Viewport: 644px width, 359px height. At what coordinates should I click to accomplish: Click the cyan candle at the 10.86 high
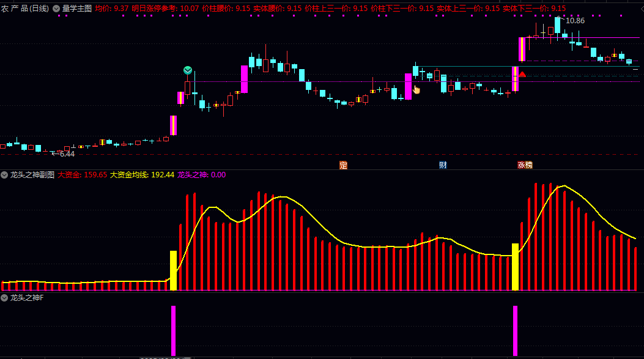pos(557,25)
